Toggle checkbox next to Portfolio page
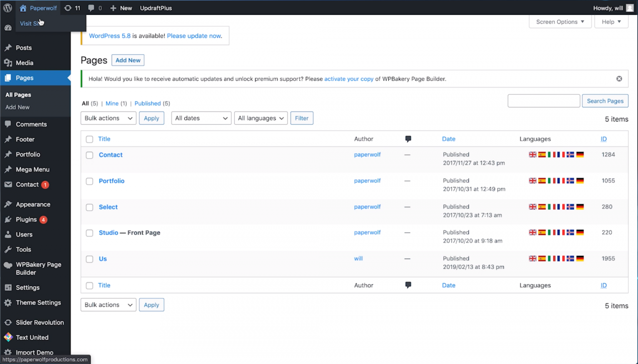638x364 pixels. (89, 181)
